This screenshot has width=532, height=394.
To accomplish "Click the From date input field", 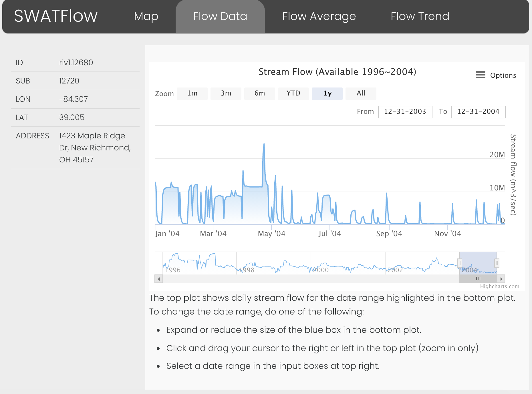I will click(x=405, y=112).
